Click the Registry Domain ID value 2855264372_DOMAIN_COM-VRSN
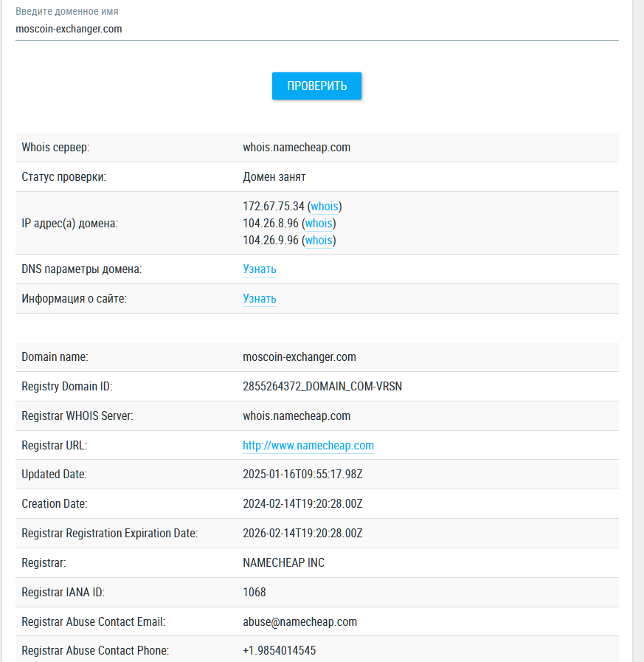This screenshot has height=662, width=644. click(x=322, y=387)
